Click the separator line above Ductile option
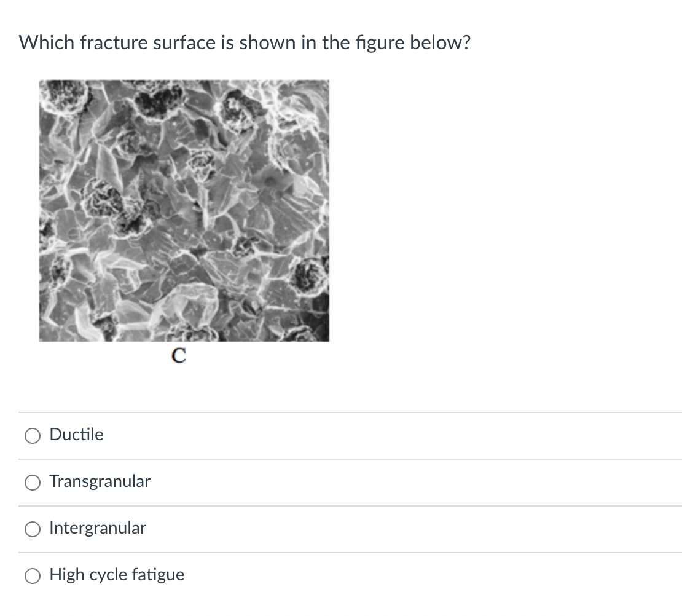Screen dimensions: 682x616 (x=350, y=413)
